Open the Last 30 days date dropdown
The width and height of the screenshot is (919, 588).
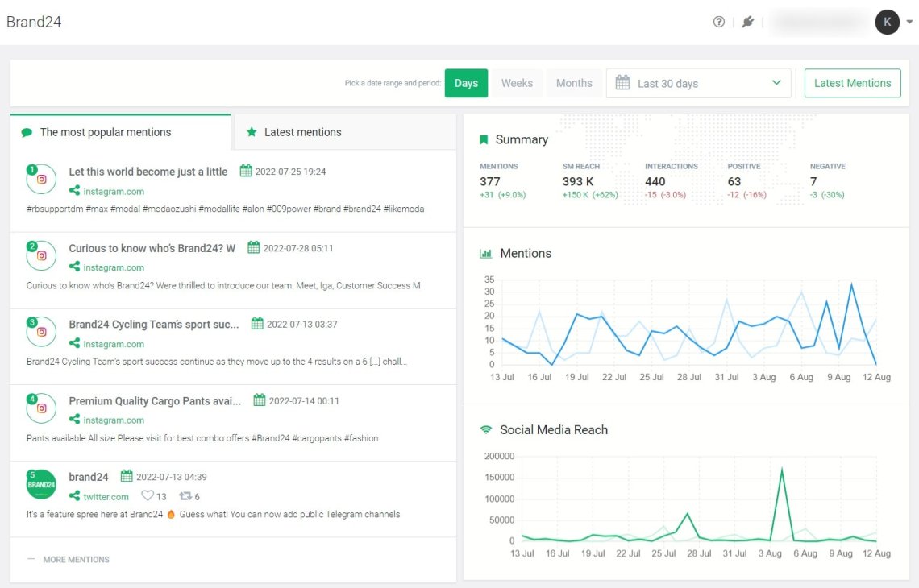point(698,83)
